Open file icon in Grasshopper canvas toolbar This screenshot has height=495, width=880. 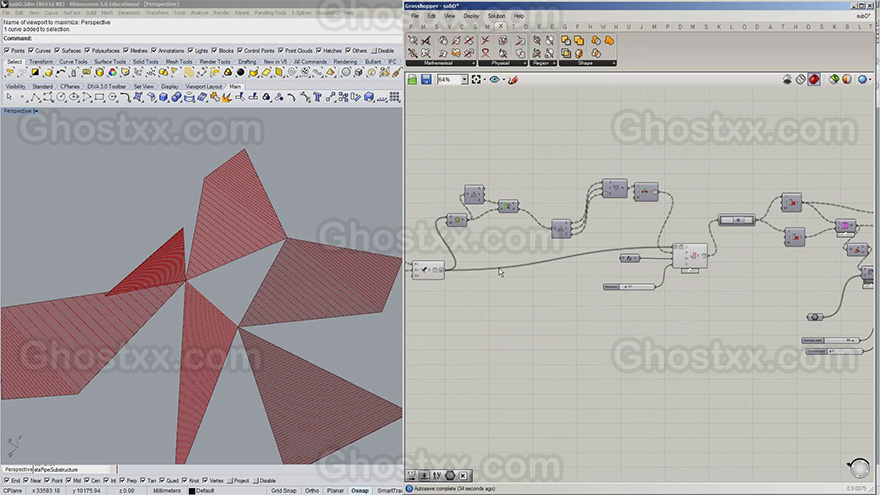pos(412,80)
